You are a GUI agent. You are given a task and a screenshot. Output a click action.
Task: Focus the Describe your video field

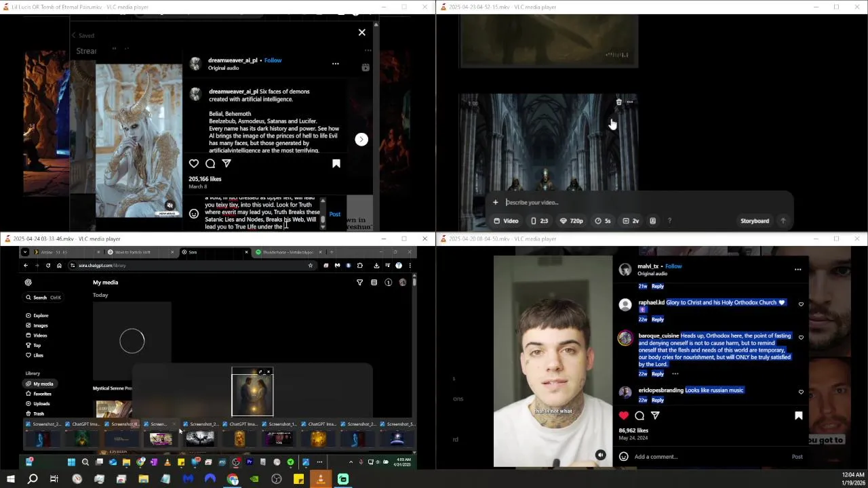coord(644,202)
